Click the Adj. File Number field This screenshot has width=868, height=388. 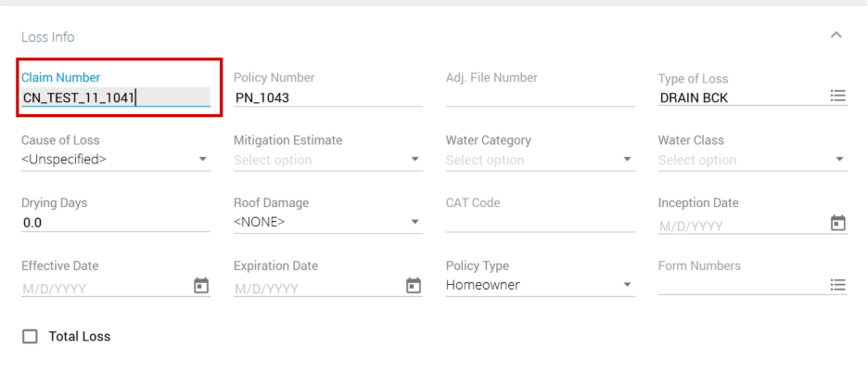tap(540, 97)
